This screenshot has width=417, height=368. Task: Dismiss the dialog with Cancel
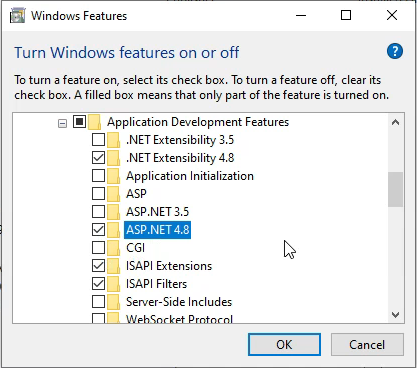367,344
